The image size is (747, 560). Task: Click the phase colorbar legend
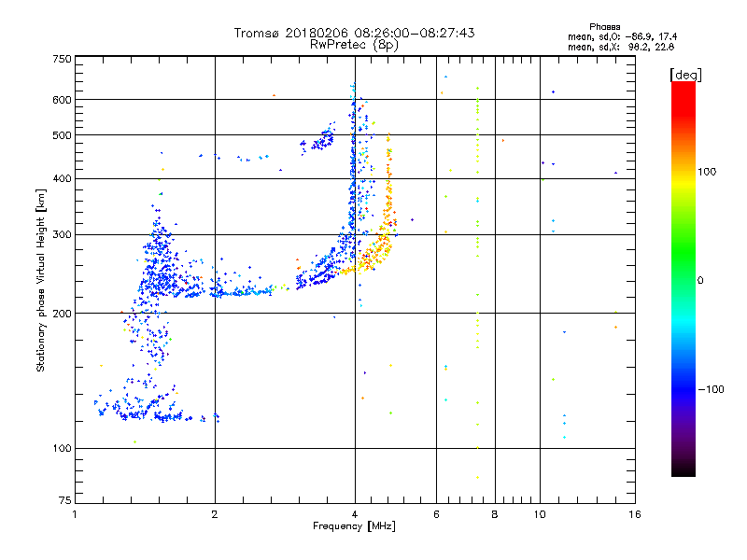click(684, 278)
